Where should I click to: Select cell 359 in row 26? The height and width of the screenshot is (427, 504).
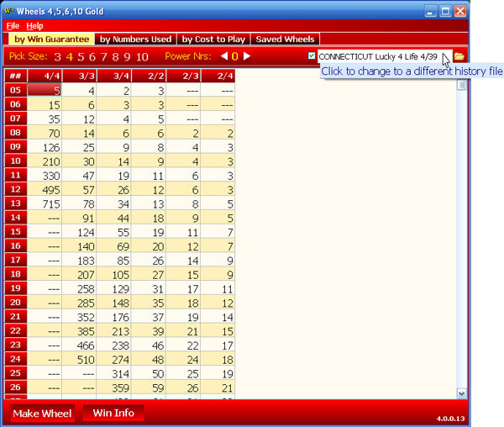114,387
